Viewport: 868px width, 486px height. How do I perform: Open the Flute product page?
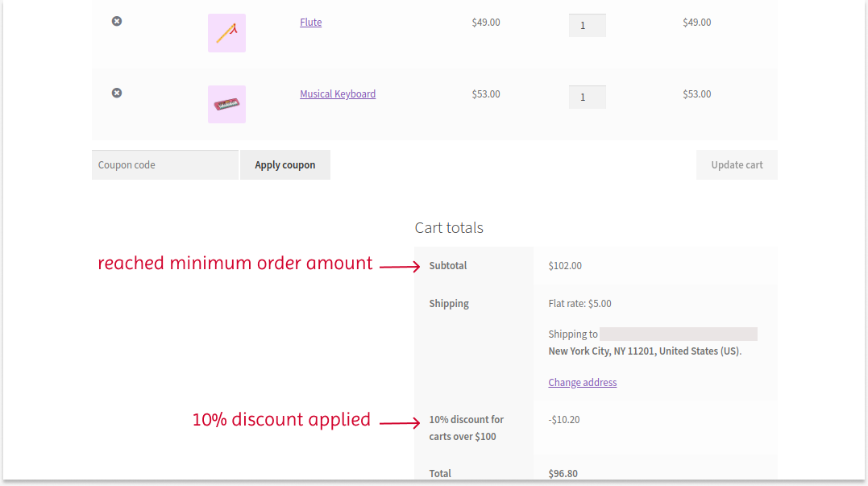click(x=310, y=22)
